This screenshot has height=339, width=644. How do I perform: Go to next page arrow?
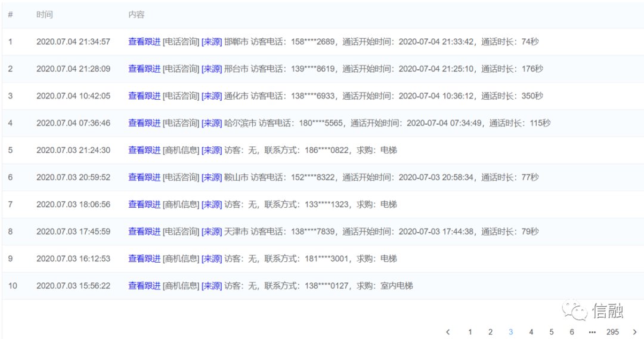pyautogui.click(x=634, y=332)
